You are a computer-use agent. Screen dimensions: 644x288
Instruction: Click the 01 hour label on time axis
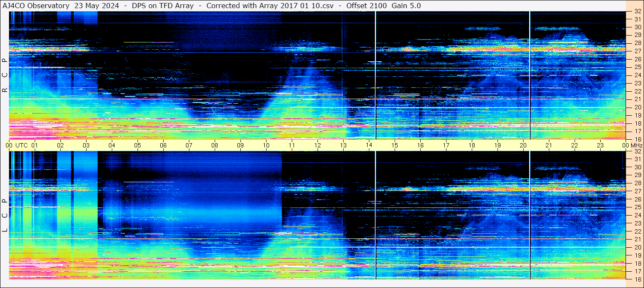pyautogui.click(x=35, y=145)
